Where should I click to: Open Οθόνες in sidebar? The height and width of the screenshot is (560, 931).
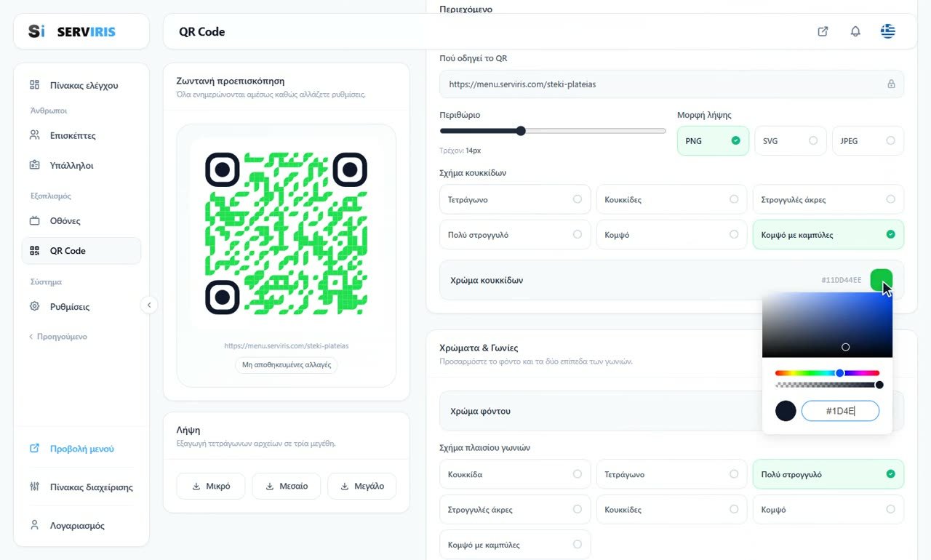(81, 220)
